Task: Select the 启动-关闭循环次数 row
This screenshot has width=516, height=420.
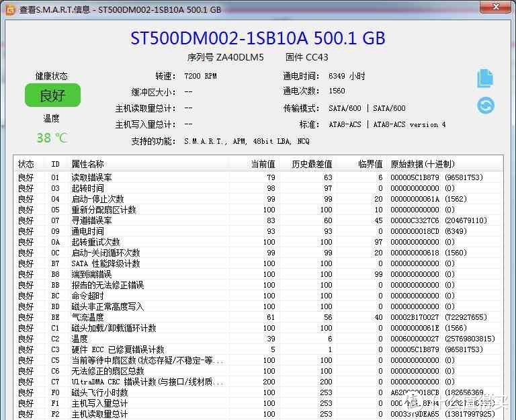Action: 258,253
